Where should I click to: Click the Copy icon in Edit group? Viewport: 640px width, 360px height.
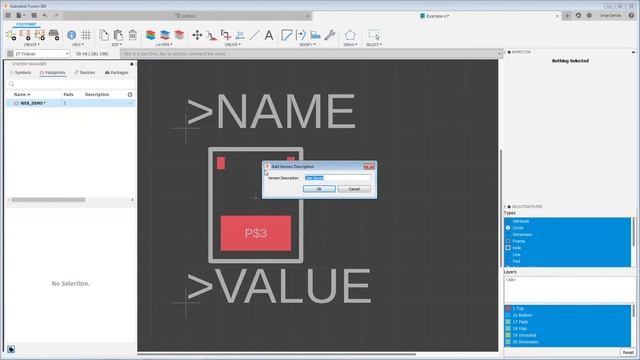[104, 35]
